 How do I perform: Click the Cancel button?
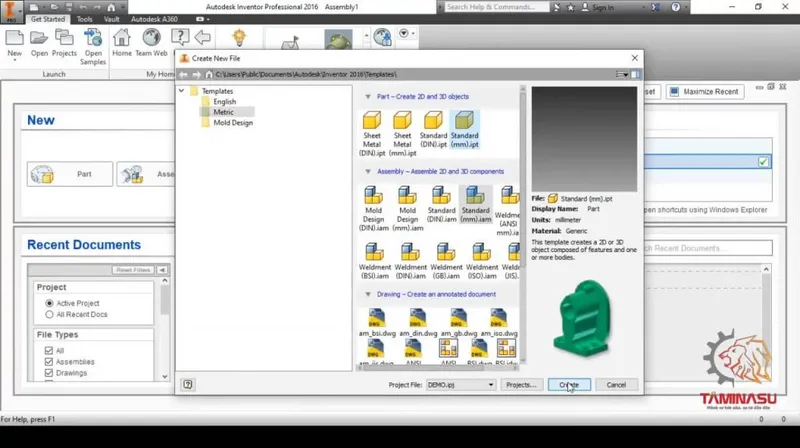point(616,385)
